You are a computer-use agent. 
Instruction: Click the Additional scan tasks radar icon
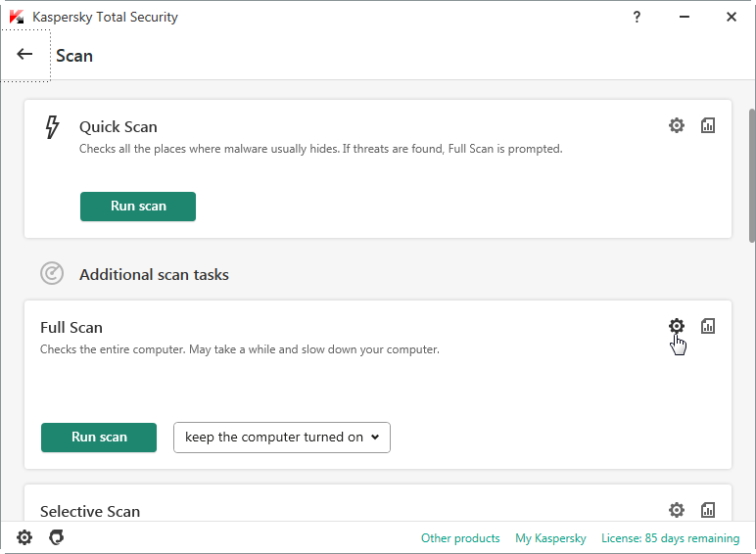tap(52, 273)
